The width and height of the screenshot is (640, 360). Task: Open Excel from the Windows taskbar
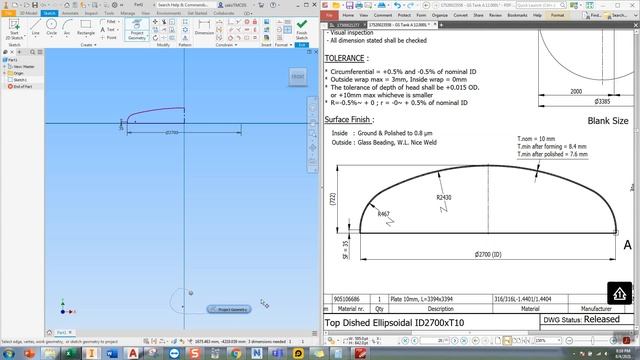click(x=70, y=353)
